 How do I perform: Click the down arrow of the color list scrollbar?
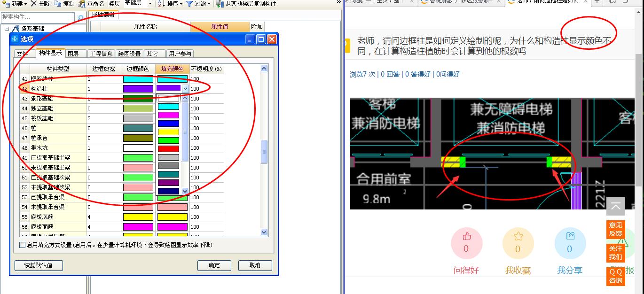click(x=185, y=191)
